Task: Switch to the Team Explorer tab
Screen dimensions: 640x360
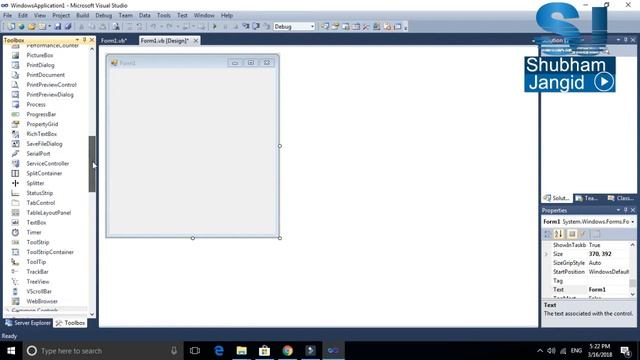Action: tap(587, 198)
